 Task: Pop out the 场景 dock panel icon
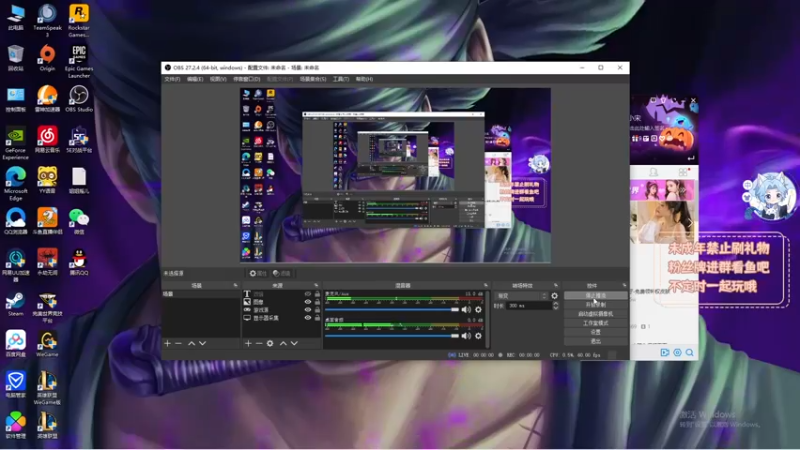pyautogui.click(x=235, y=285)
